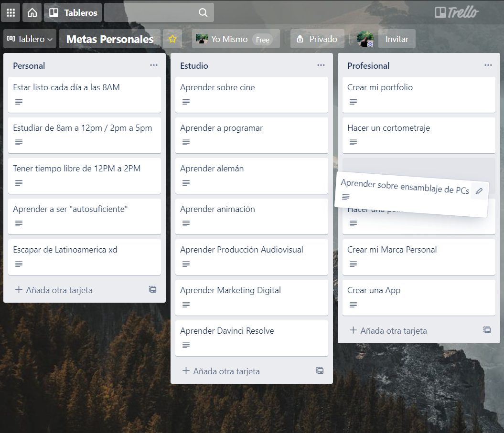The width and height of the screenshot is (504, 433).
Task: Open card Crear una App
Action: click(419, 297)
